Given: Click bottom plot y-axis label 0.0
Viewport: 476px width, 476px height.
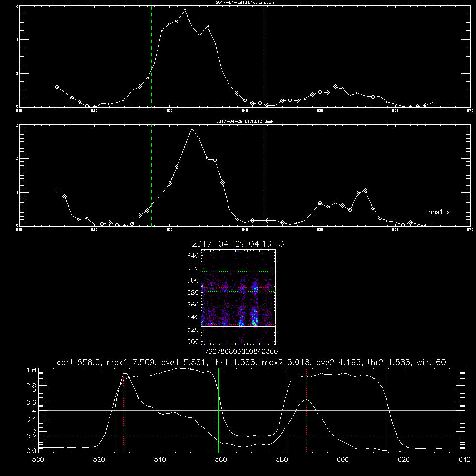Looking at the screenshot, I should [31, 451].
